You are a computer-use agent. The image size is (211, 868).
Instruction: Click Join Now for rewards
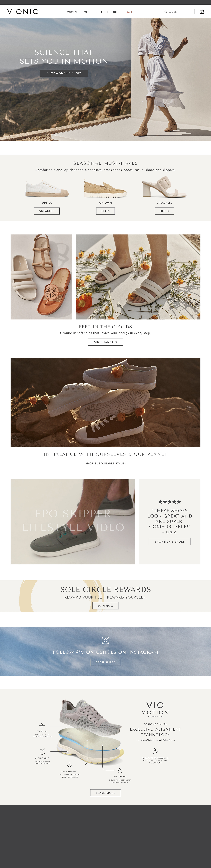click(105, 606)
